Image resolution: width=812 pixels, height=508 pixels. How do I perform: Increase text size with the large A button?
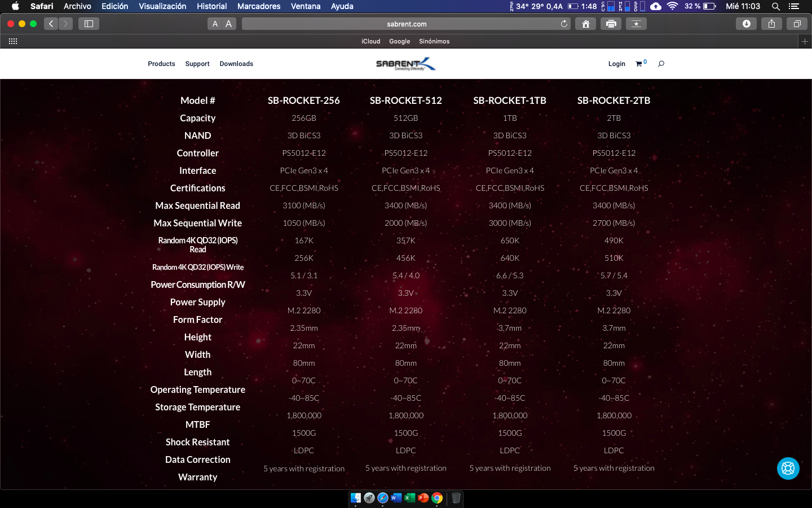click(x=228, y=24)
